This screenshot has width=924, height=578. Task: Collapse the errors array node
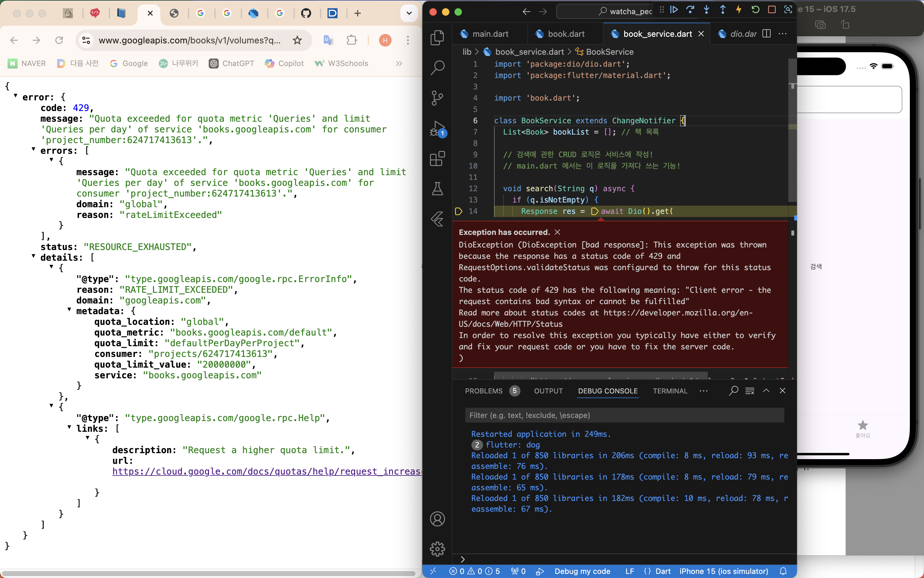(34, 149)
